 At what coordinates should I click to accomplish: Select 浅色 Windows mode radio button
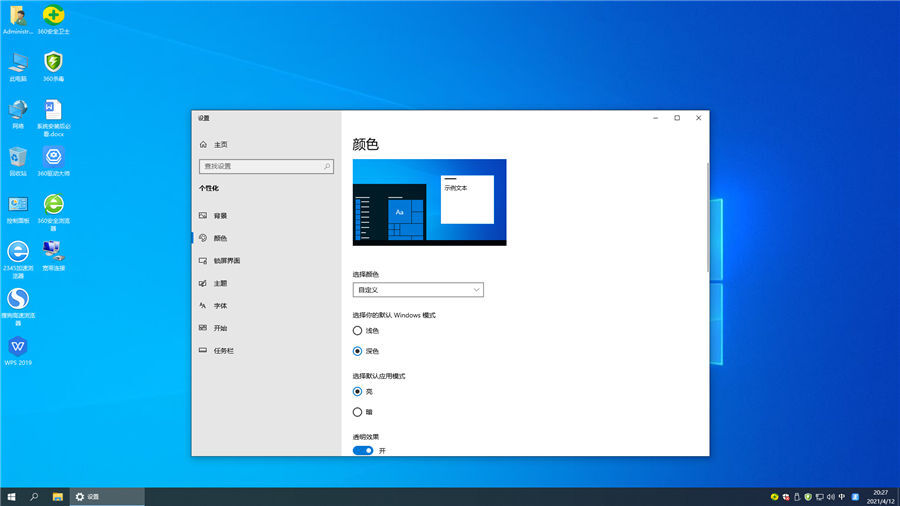[x=358, y=330]
